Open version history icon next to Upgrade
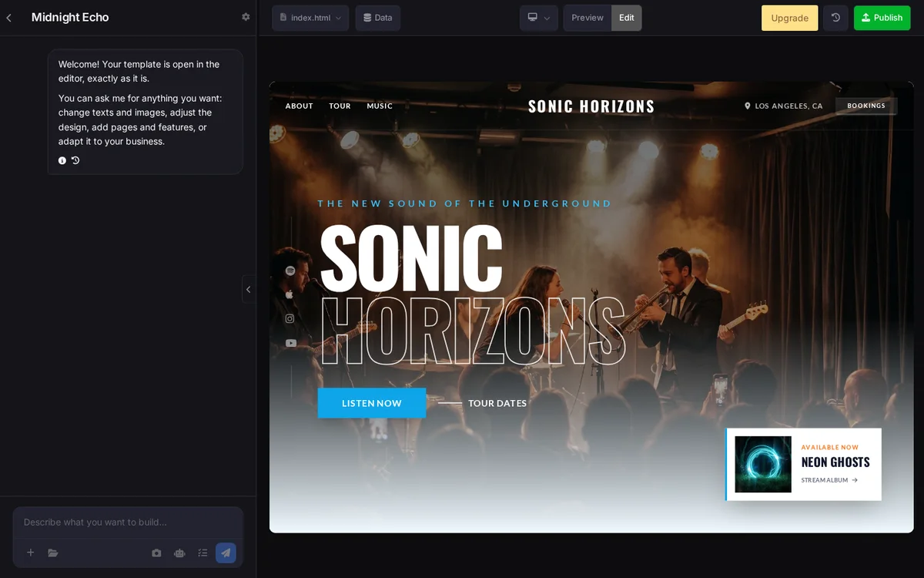The width and height of the screenshot is (924, 578). [x=835, y=18]
